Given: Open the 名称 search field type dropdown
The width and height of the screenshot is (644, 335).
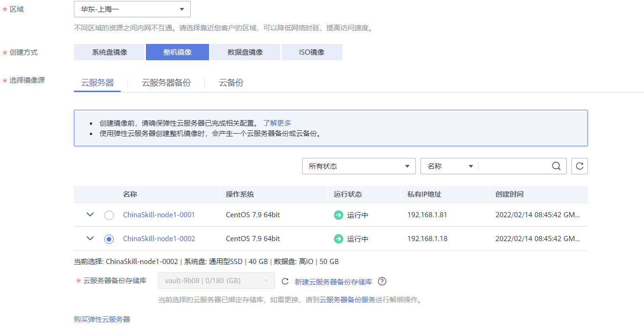Looking at the screenshot, I should [x=449, y=166].
